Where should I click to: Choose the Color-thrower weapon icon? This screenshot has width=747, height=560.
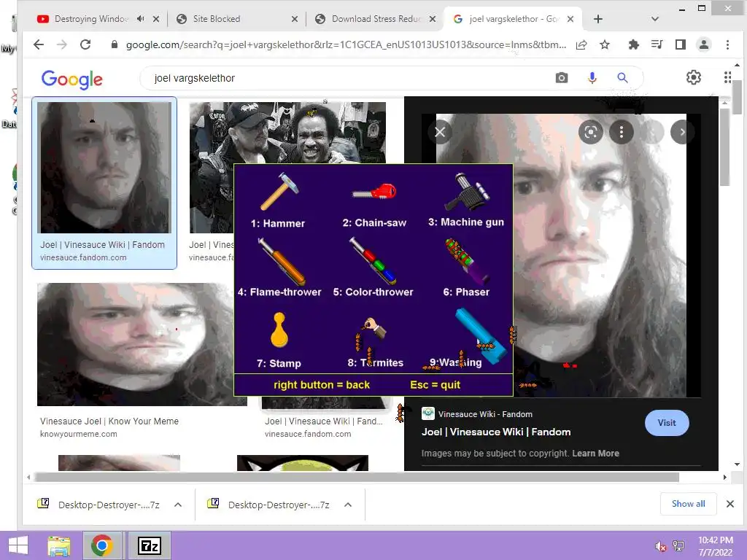[373, 261]
